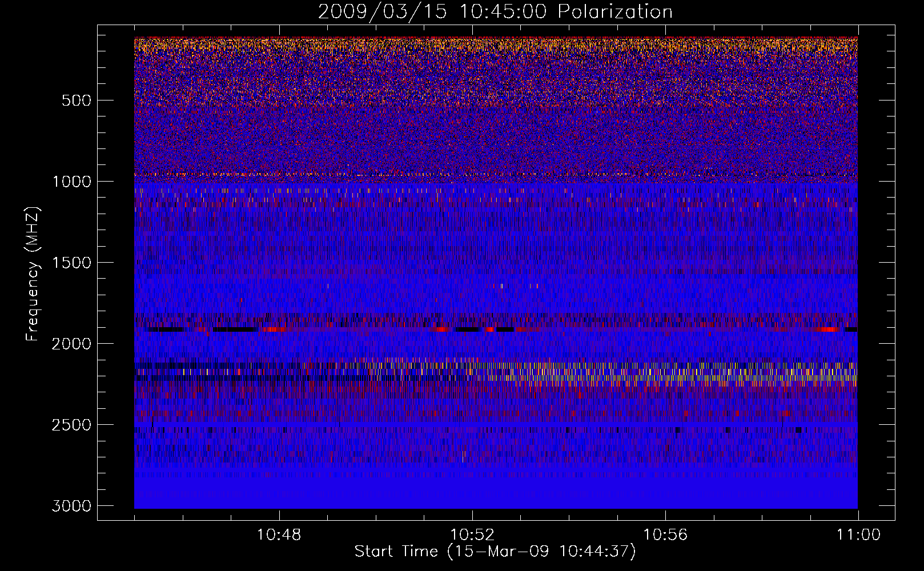Click the 'Start Time (15-Mar-09 10:44:37)' label

495,552
